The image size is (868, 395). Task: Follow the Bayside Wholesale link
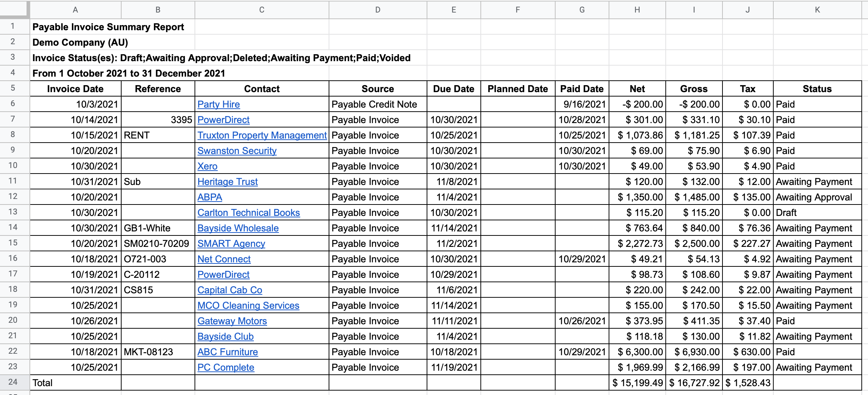238,228
